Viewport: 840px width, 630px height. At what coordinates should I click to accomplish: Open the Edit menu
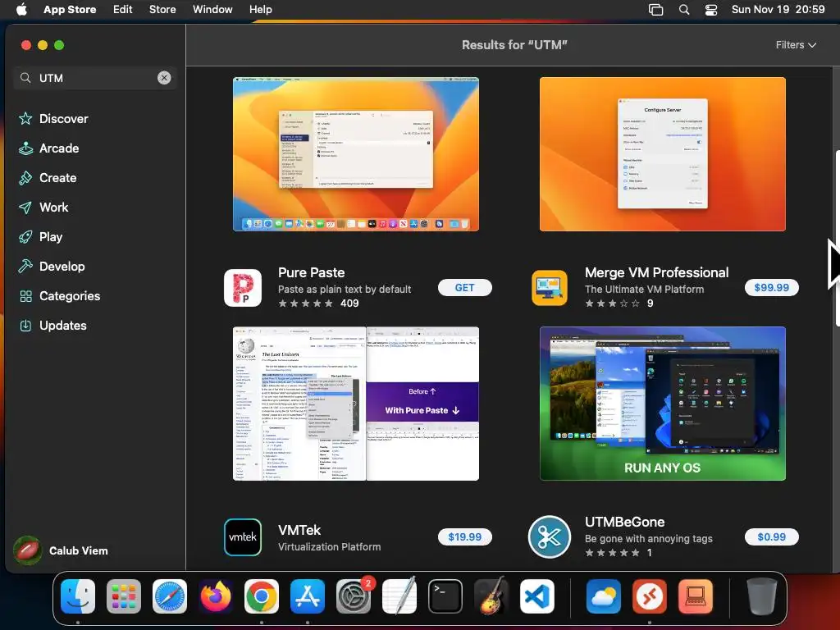(123, 10)
